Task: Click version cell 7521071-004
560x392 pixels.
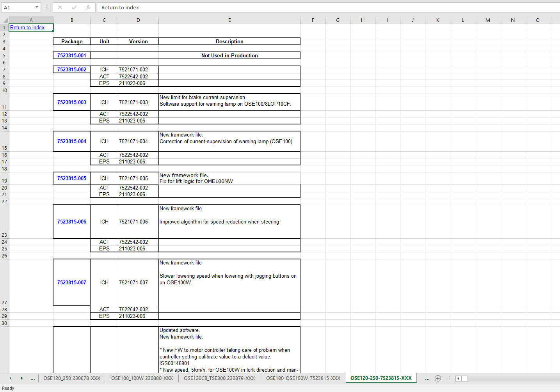Action: pos(139,141)
